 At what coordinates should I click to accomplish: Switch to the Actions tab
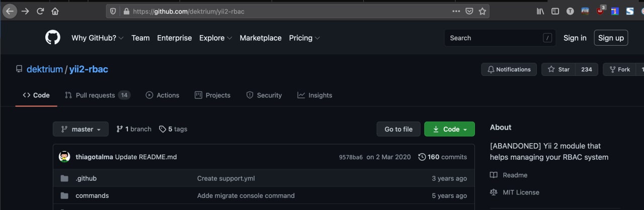coord(163,95)
